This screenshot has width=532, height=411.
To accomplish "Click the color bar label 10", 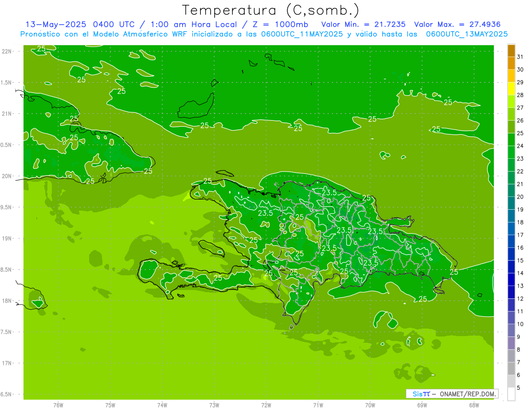I will [x=520, y=324].
